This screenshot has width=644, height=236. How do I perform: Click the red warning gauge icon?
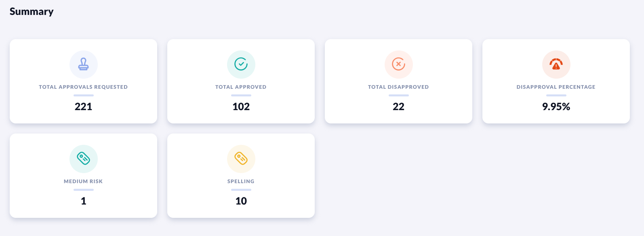[x=556, y=65]
